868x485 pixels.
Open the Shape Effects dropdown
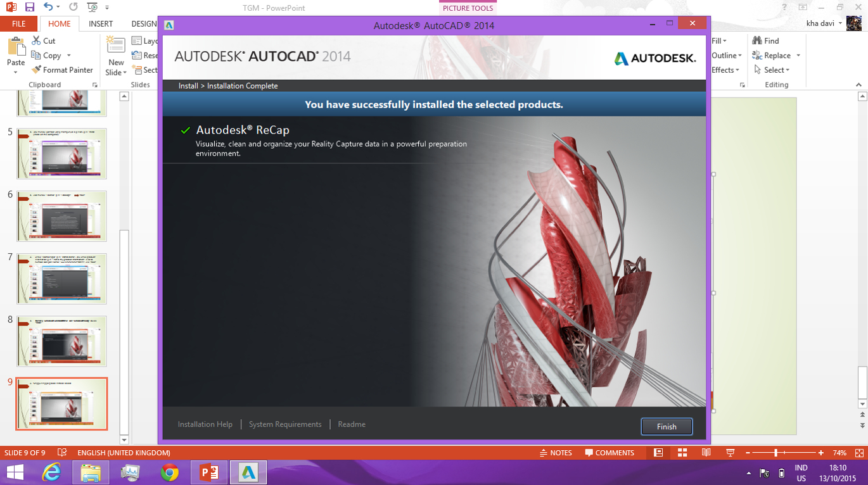725,70
